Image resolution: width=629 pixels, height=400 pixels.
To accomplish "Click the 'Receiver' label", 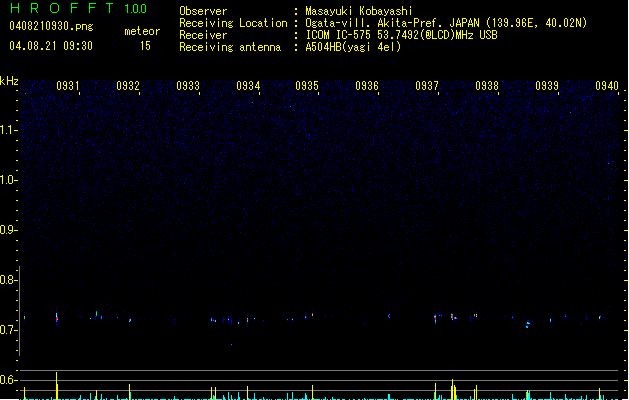I will [x=203, y=35].
